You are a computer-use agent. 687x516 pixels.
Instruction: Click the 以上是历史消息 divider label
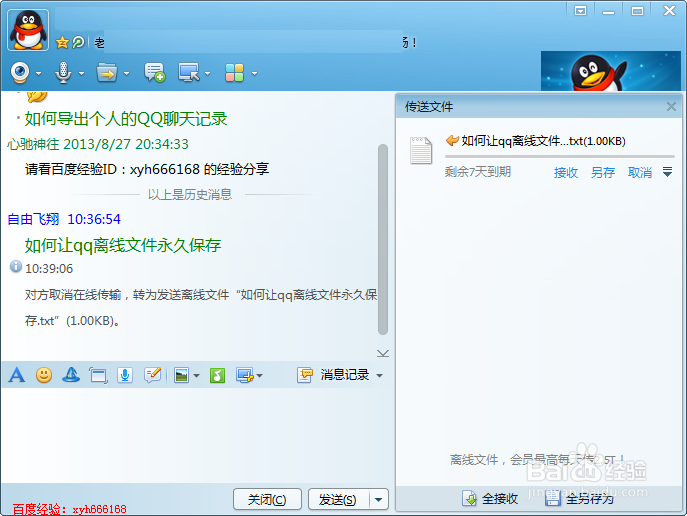(x=190, y=194)
